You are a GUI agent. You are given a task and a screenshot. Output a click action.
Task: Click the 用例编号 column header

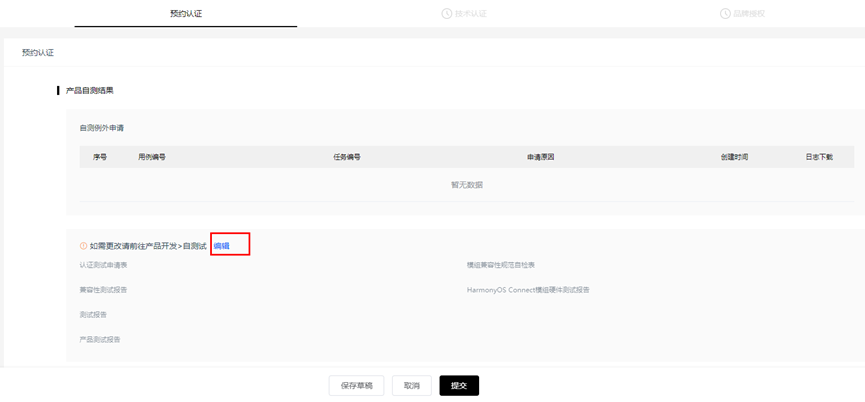coord(152,157)
